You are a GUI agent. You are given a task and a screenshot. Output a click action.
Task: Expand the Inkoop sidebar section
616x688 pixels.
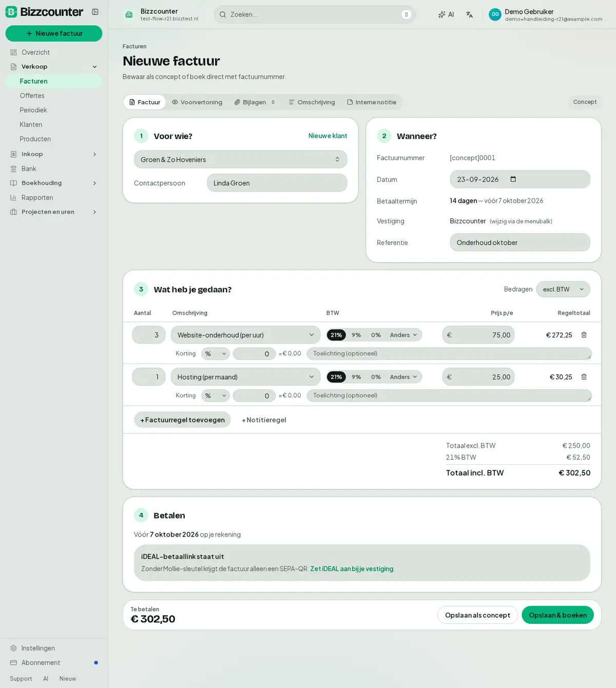pos(54,155)
